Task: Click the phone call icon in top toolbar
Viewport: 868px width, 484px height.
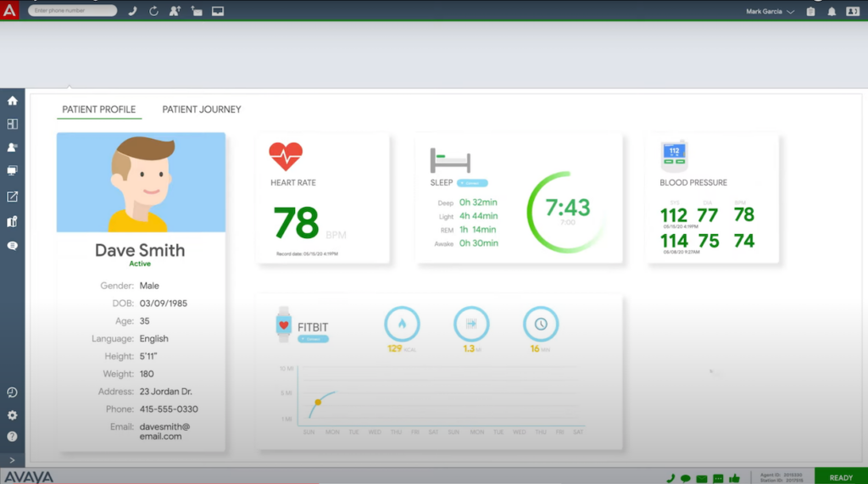Action: (x=132, y=11)
